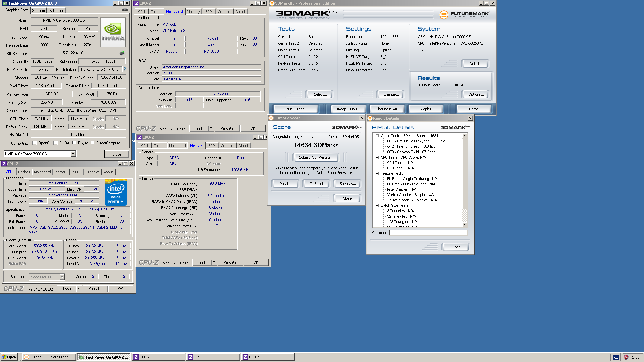The width and height of the screenshot is (644, 362).
Task: Click the TechPowerUp GPU-Z title bar icon
Action: [x=5, y=3]
